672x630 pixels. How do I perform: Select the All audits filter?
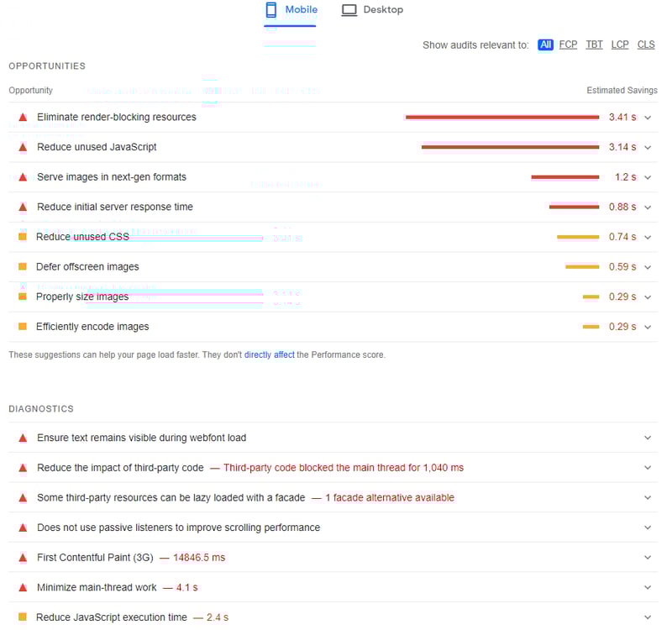pyautogui.click(x=545, y=45)
